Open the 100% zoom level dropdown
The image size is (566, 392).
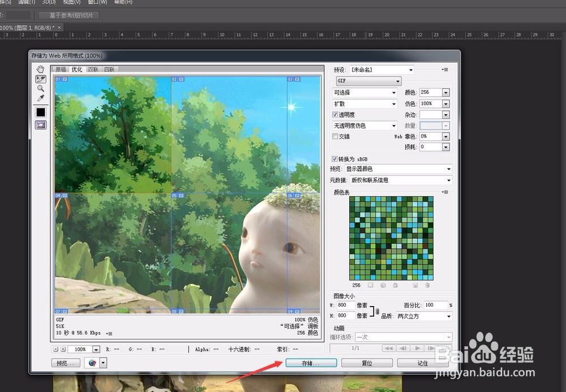click(96, 350)
